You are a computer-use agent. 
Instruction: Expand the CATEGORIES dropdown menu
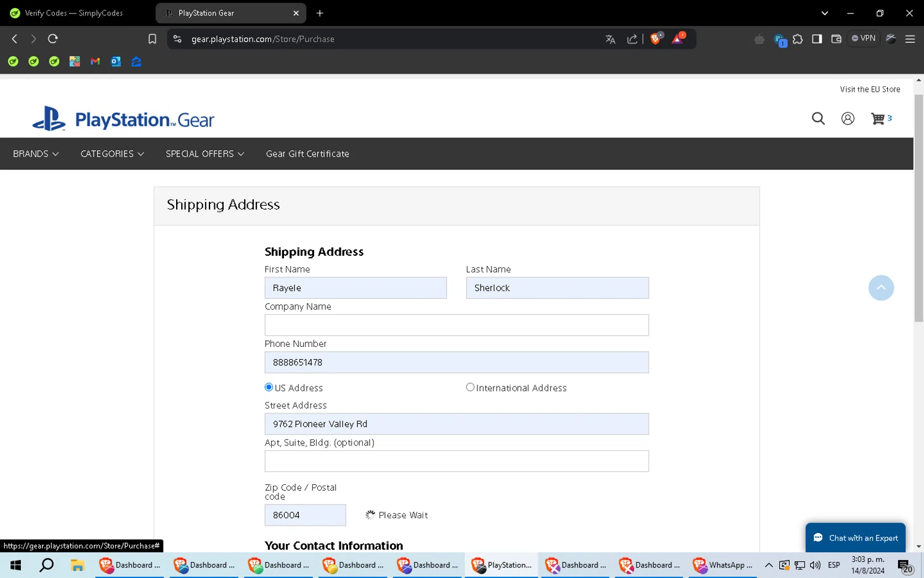(x=112, y=154)
